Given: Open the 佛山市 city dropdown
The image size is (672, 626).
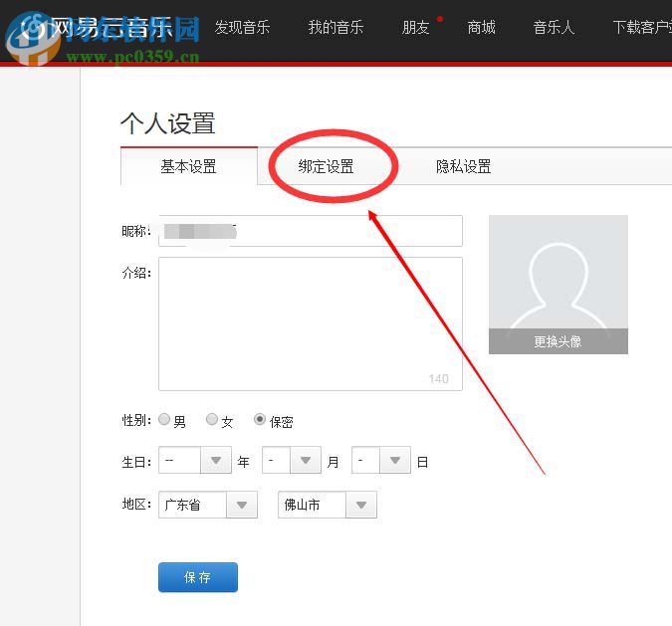Looking at the screenshot, I should 328,505.
